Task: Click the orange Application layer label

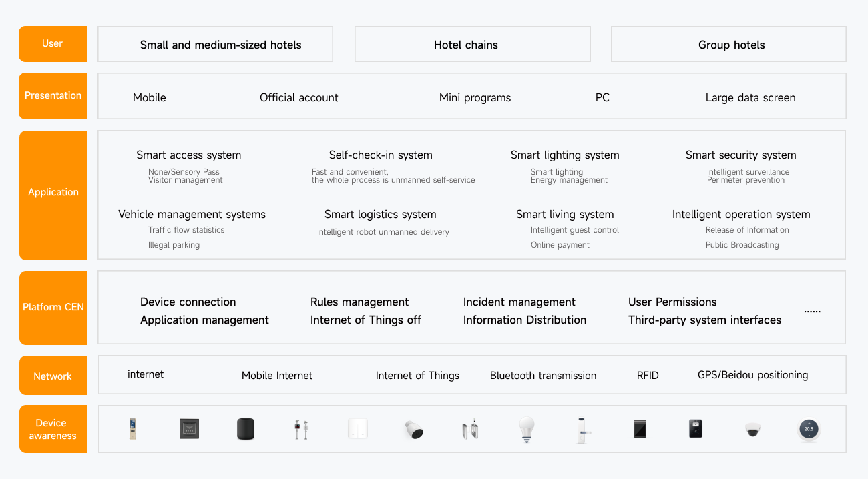Action: click(53, 193)
